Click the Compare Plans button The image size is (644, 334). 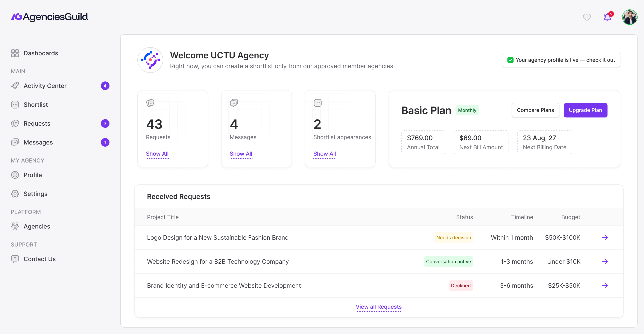coord(535,110)
